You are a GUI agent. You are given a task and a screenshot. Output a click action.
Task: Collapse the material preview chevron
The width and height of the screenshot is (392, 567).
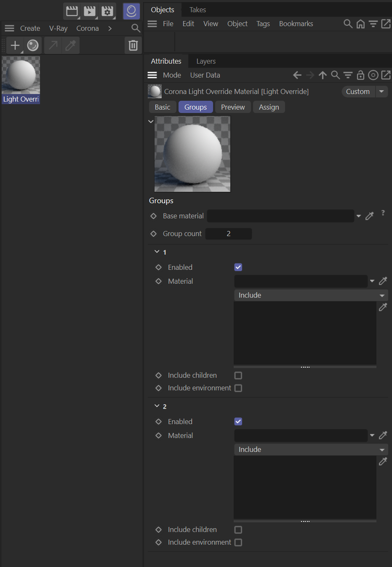click(151, 121)
